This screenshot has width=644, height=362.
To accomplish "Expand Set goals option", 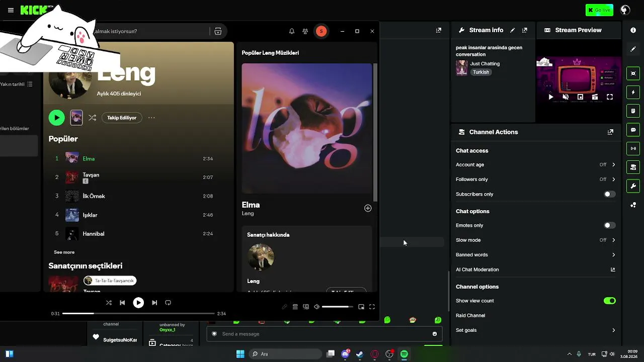I will tap(536, 330).
